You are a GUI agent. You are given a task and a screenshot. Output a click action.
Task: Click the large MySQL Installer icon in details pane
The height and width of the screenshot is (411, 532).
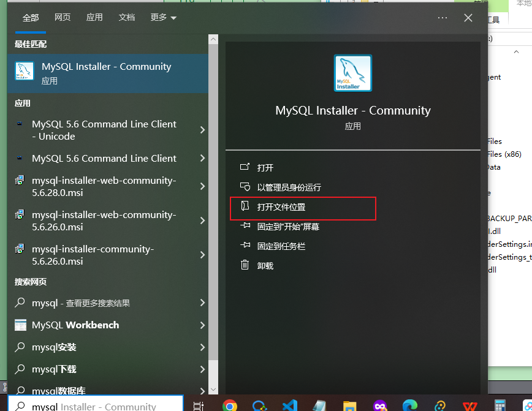tap(353, 73)
